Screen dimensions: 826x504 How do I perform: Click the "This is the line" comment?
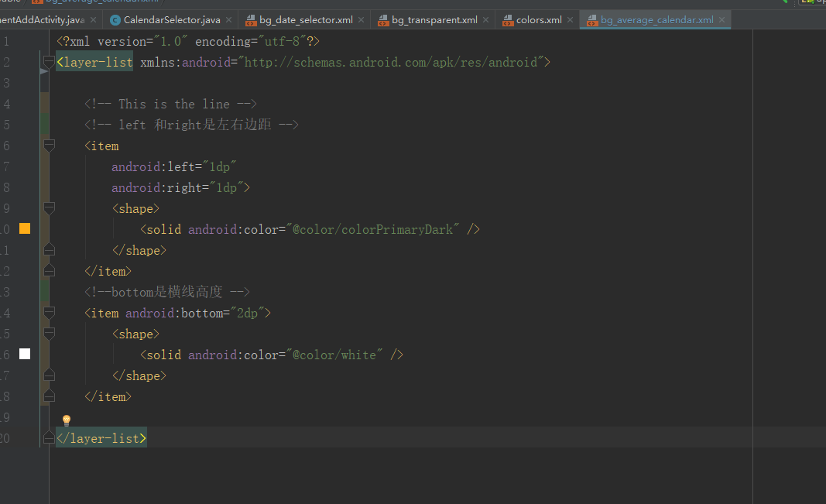(170, 104)
